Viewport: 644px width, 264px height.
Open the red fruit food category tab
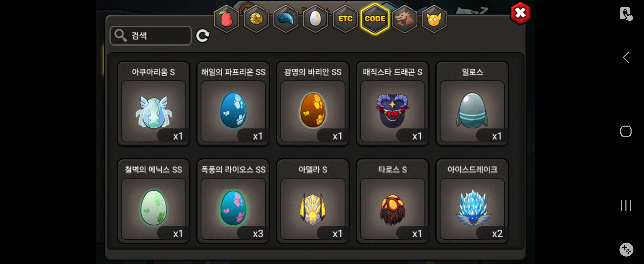point(227,19)
